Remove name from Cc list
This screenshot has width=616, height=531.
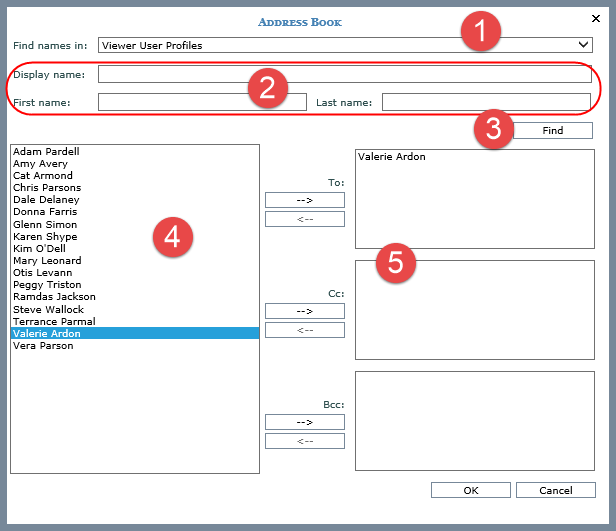pos(305,330)
